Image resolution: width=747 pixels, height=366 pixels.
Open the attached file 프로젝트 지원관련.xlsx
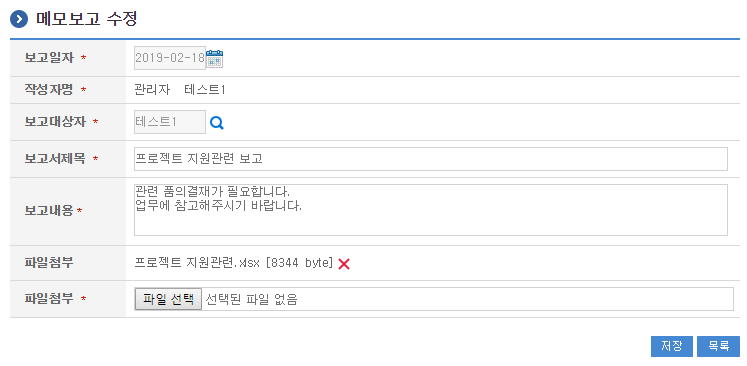tap(234, 263)
